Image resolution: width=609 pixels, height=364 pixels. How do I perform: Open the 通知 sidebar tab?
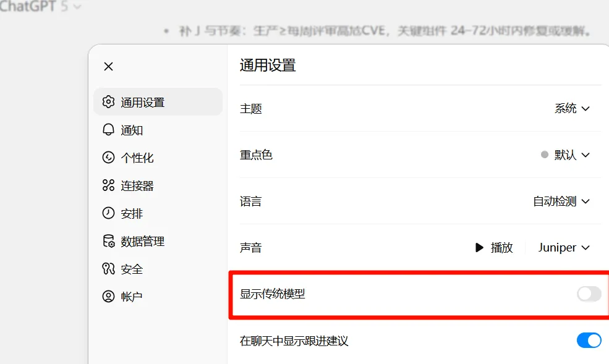(x=158, y=130)
